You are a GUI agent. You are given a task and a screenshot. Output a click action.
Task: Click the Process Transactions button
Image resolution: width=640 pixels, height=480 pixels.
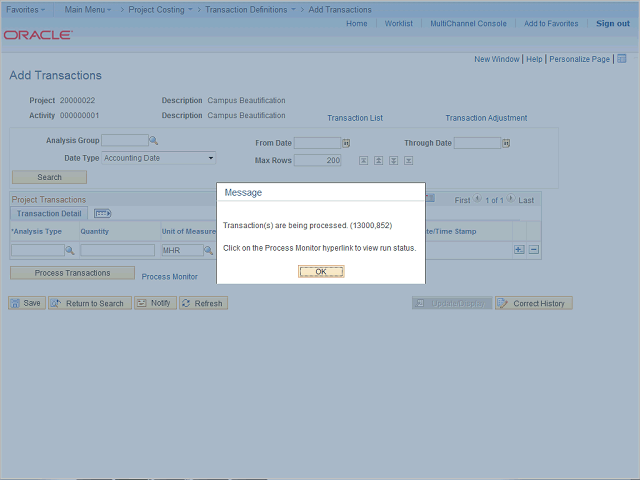[x=72, y=273]
